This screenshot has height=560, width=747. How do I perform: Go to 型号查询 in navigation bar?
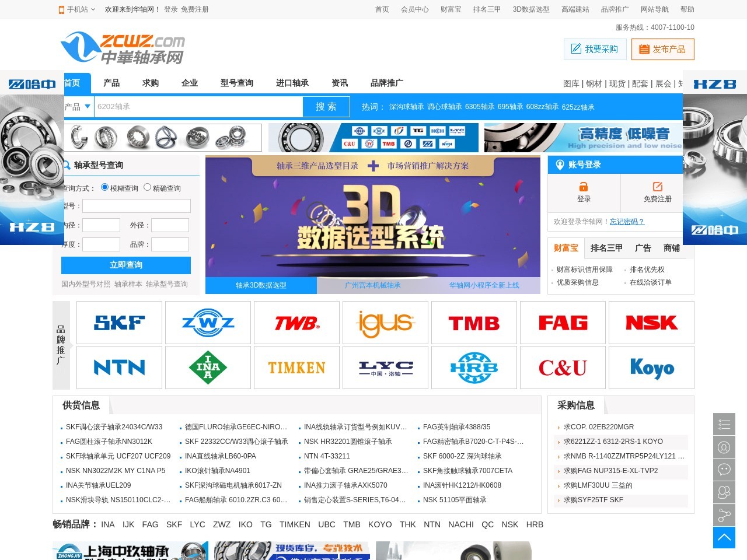(x=237, y=83)
